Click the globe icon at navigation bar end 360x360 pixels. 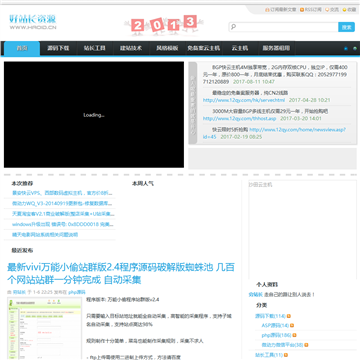pyautogui.click(x=355, y=48)
